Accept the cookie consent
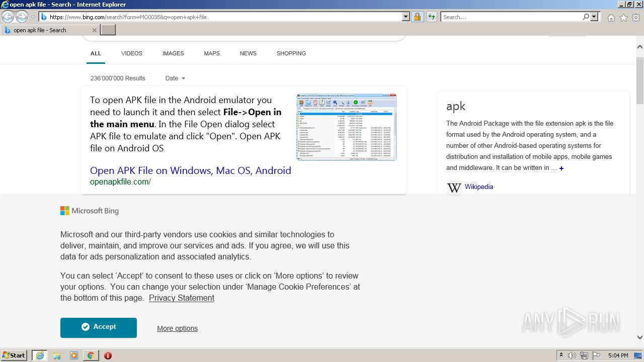Viewport: 644px width, 362px height. point(99,327)
